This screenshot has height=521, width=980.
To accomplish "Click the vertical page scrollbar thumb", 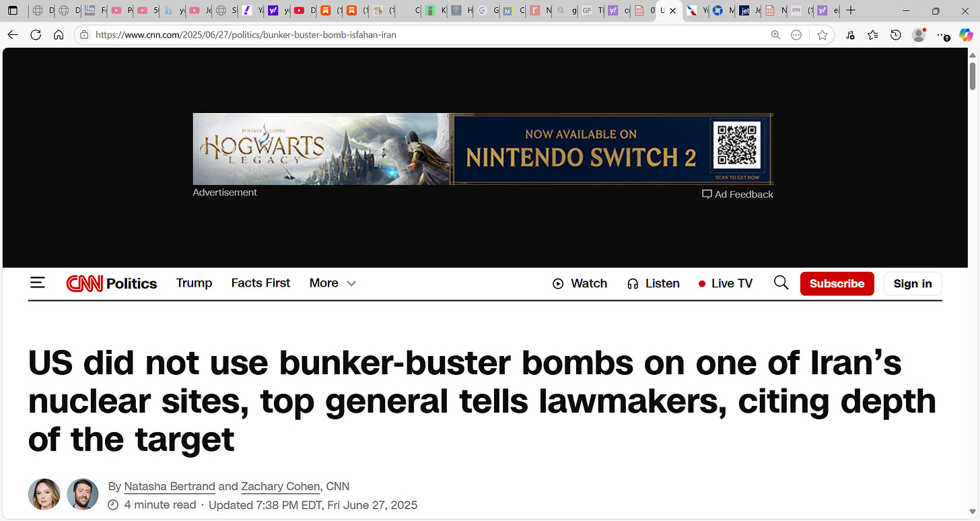I will pos(973,75).
